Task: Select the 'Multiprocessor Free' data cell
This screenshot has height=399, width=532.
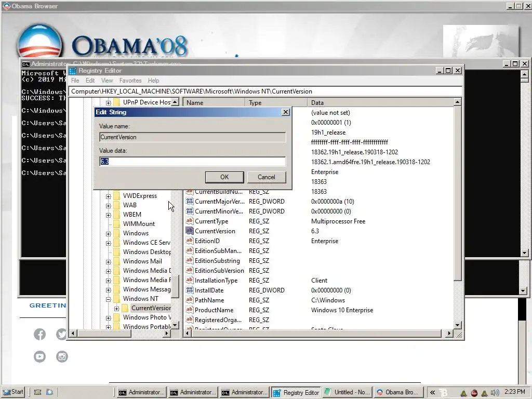Action: (338, 221)
